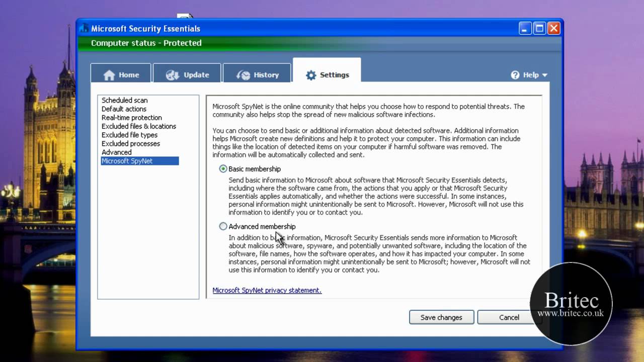
Task: Open Excluded processes settings
Action: pos(131,143)
